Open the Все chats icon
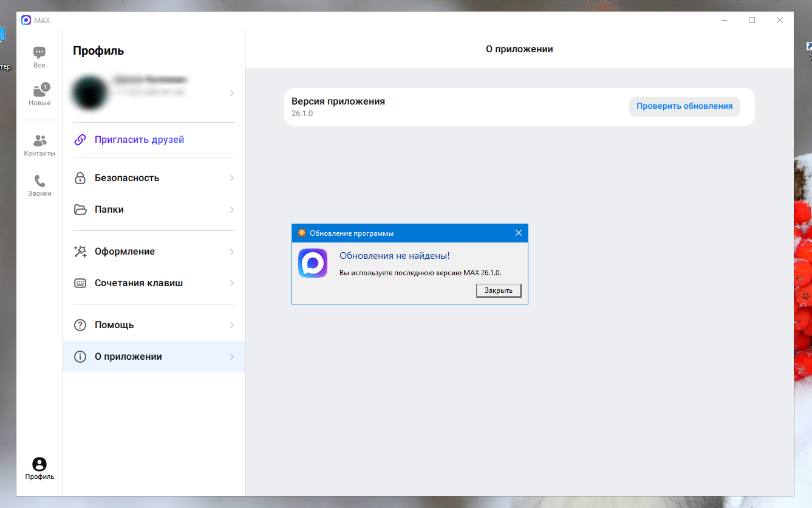The image size is (812, 508). 39,53
